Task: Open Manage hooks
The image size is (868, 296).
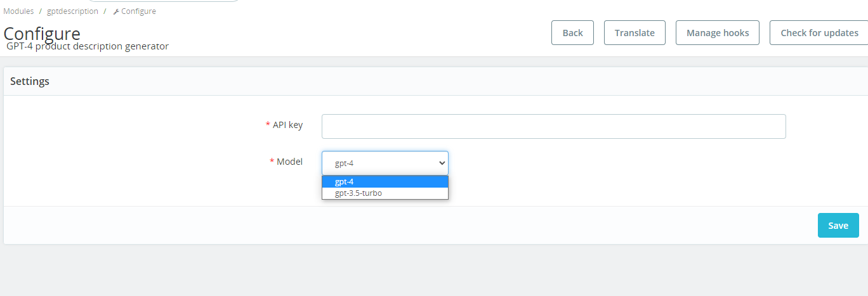Action: 718,33
